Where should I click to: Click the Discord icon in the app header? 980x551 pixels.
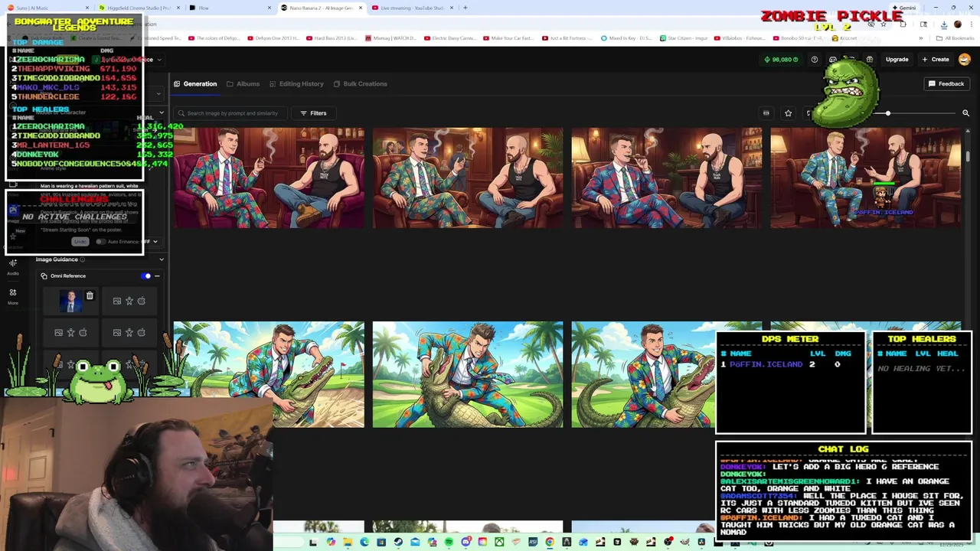(833, 59)
